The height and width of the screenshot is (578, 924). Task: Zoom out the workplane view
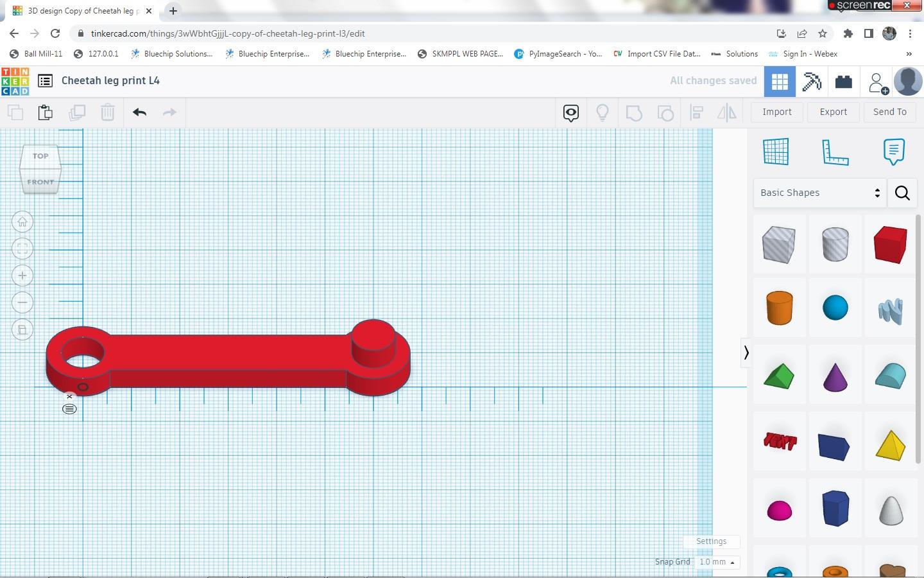[22, 303]
